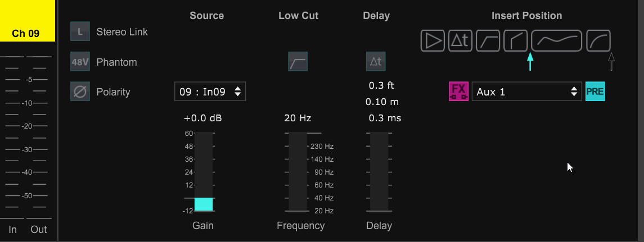Screen dimensions: 644x242
Task: Click the Polarity label text
Action: click(x=114, y=92)
